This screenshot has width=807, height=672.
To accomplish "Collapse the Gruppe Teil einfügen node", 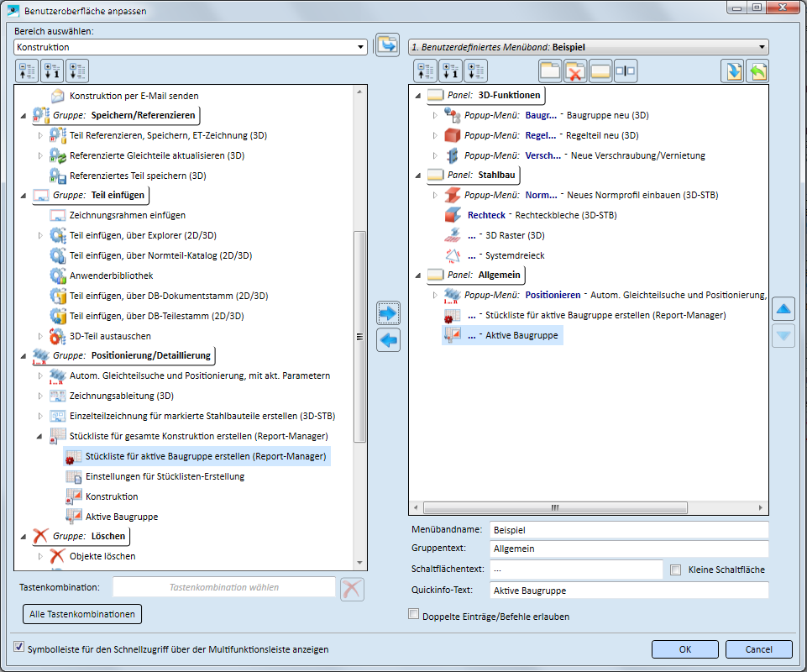I will [x=23, y=196].
